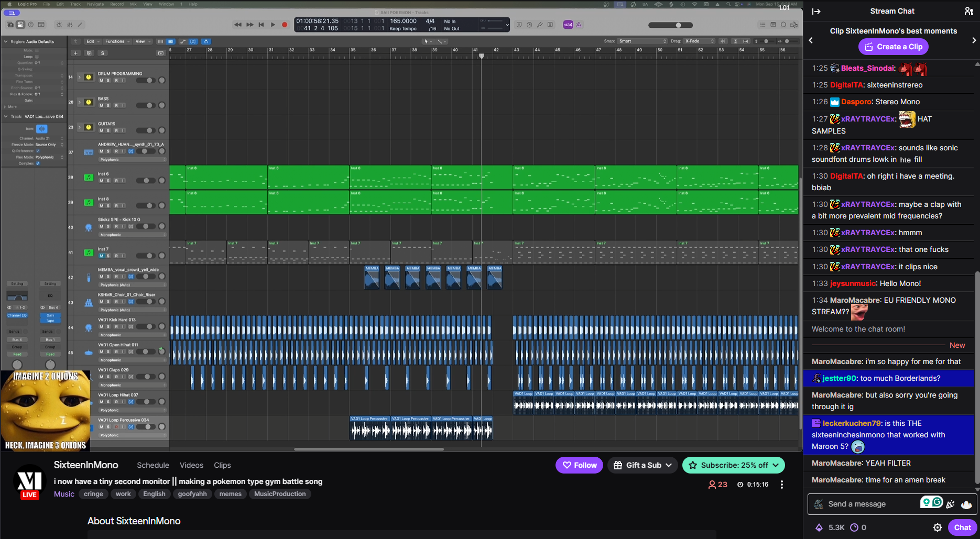Open chat settings gear icon

pyautogui.click(x=937, y=527)
